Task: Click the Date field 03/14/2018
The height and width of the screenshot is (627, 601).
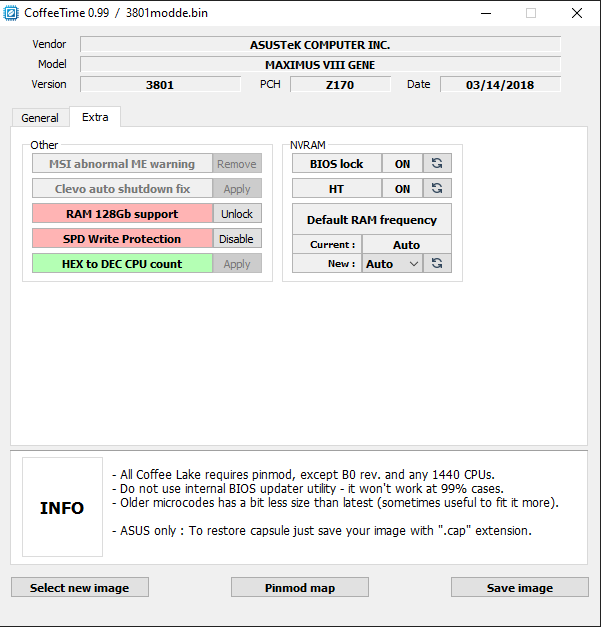Action: click(x=500, y=84)
